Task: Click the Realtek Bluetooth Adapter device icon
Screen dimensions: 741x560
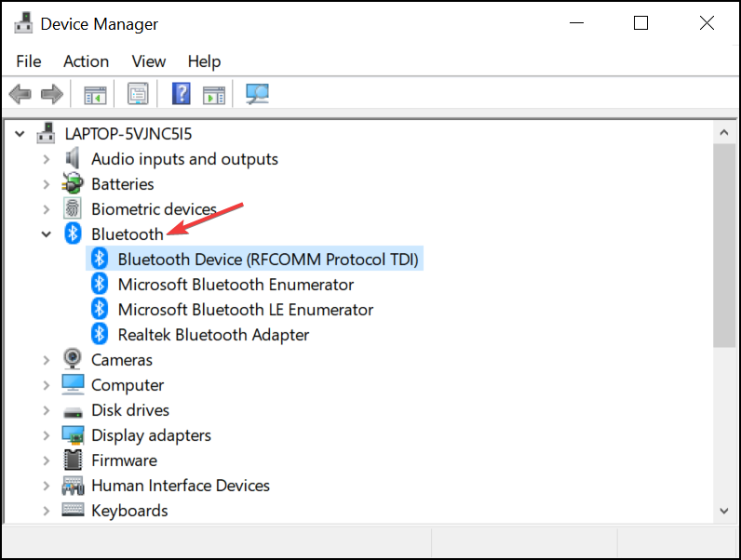Action: pyautogui.click(x=100, y=335)
